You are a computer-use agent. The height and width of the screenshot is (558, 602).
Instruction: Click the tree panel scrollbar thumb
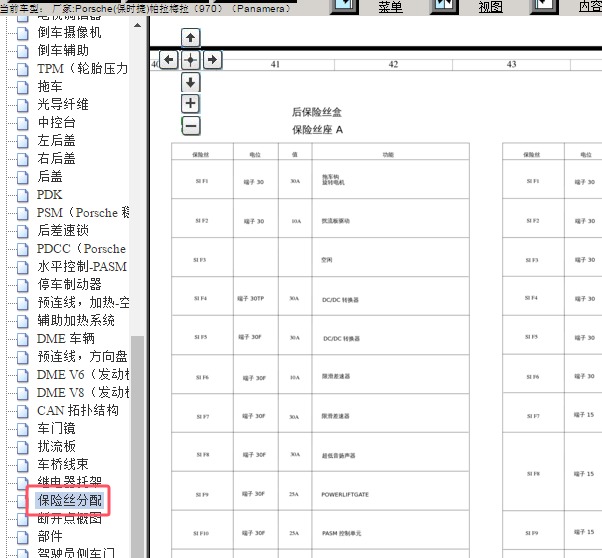[x=137, y=447]
